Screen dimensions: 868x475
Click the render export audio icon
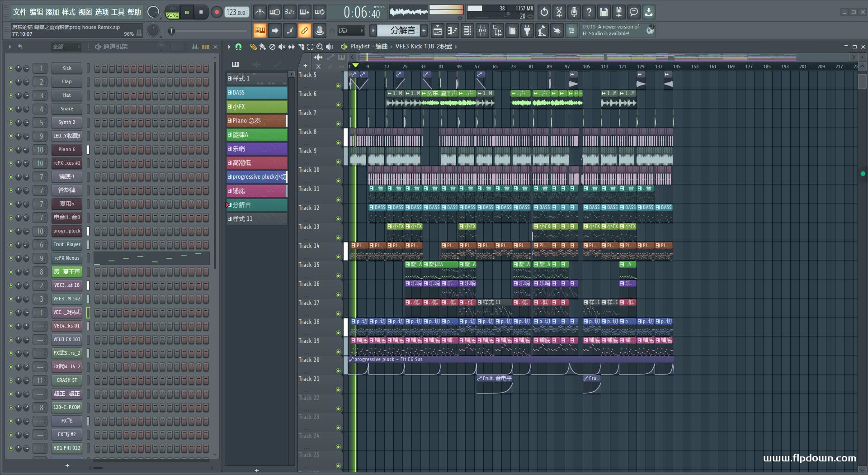tap(619, 12)
